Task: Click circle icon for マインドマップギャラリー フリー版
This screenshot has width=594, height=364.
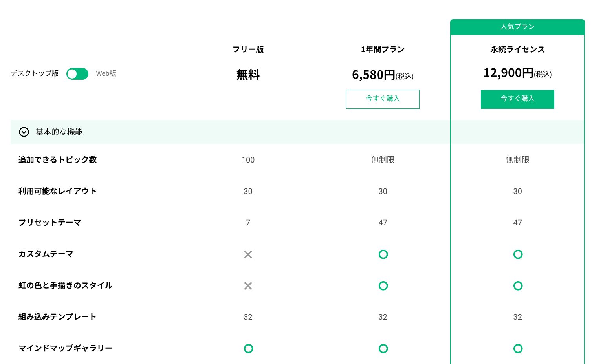Action: coord(248,348)
